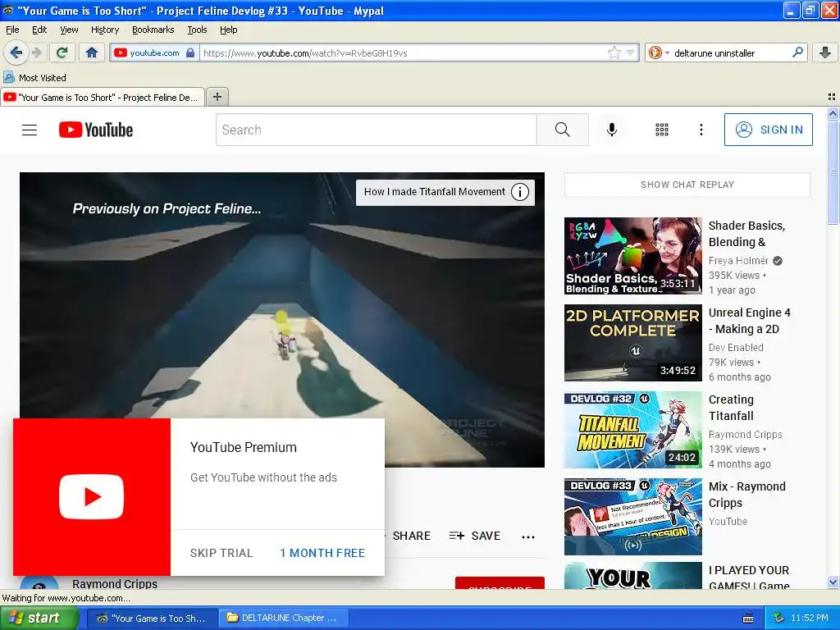Open the Most Visited bookmarks folder

(35, 78)
